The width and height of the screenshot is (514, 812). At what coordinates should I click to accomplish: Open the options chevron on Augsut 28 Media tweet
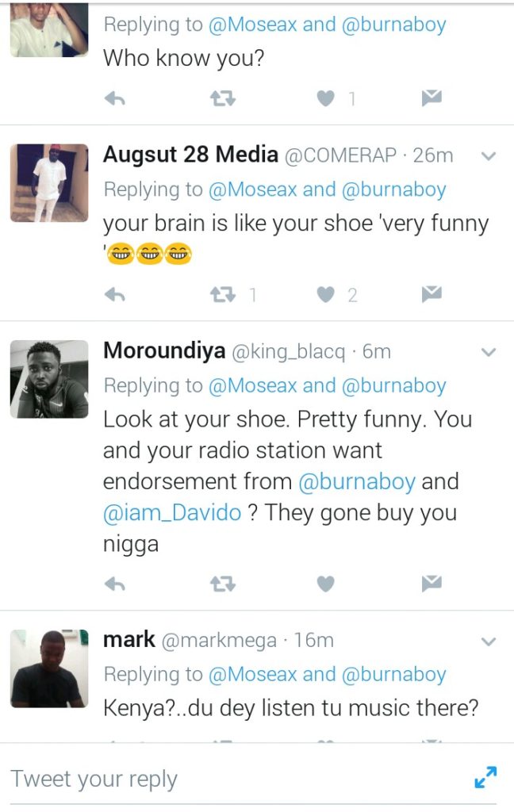click(489, 156)
